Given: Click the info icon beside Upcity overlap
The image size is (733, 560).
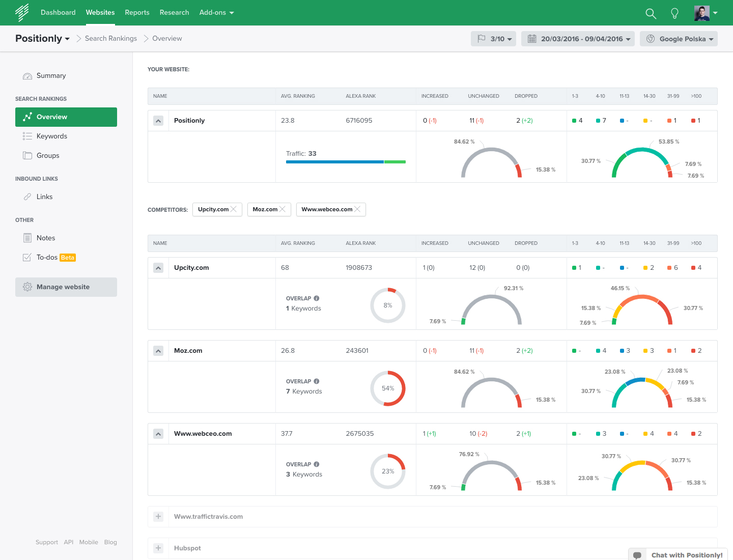Looking at the screenshot, I should [x=317, y=298].
